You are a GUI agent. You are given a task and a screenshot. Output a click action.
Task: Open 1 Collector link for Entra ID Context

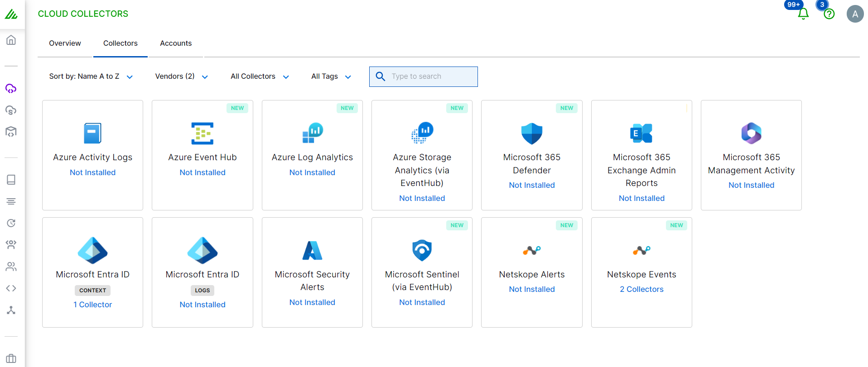pyautogui.click(x=93, y=305)
